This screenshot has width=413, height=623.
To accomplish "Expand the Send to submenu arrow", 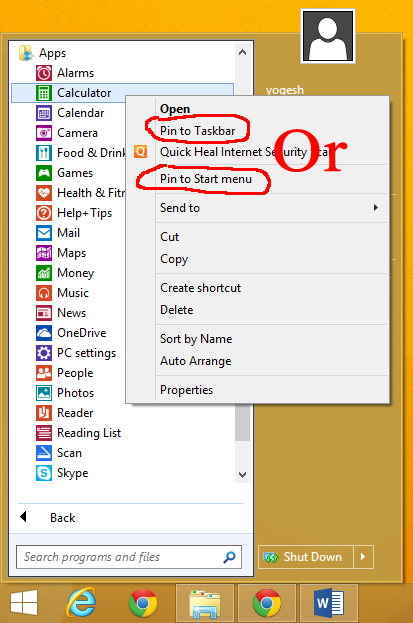I will click(376, 207).
